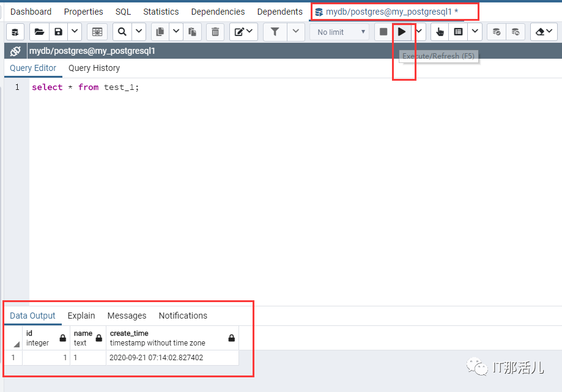The height and width of the screenshot is (392, 562).
Task: Open the Explain tab
Action: (81, 316)
